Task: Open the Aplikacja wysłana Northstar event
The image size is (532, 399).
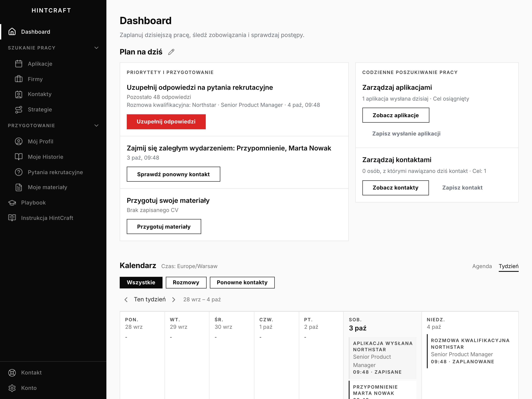Action: (382, 358)
